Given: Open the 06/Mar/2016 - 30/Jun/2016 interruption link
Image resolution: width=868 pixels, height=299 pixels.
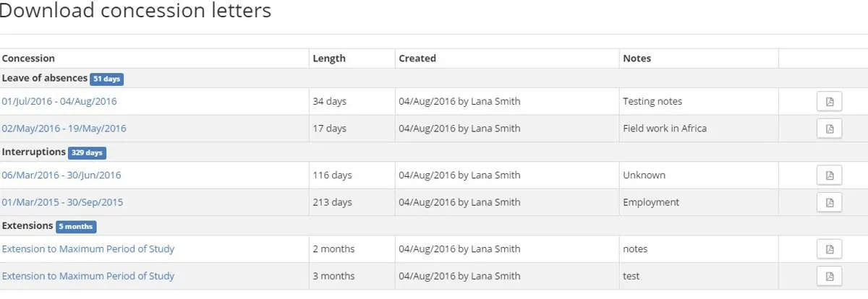Looking at the screenshot, I should (x=61, y=175).
